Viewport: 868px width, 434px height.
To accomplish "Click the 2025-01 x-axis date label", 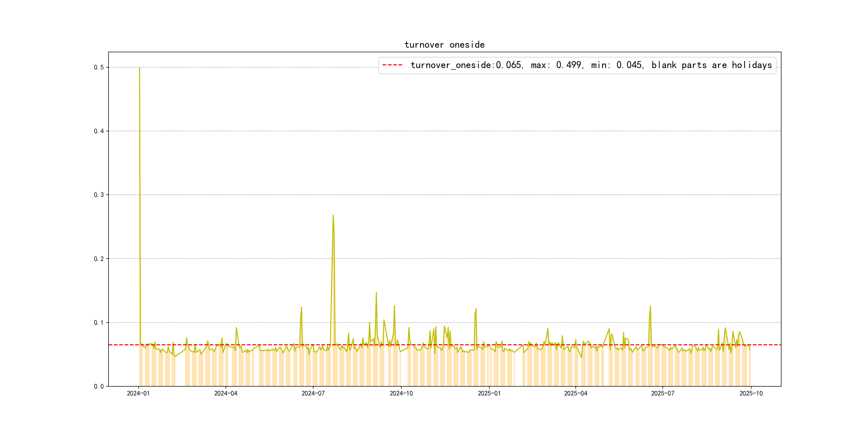I will tap(489, 394).
